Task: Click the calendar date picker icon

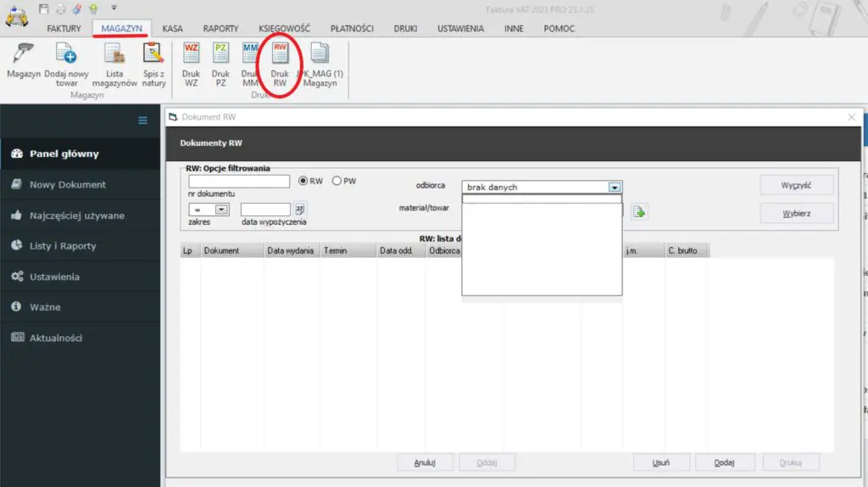Action: tap(299, 210)
